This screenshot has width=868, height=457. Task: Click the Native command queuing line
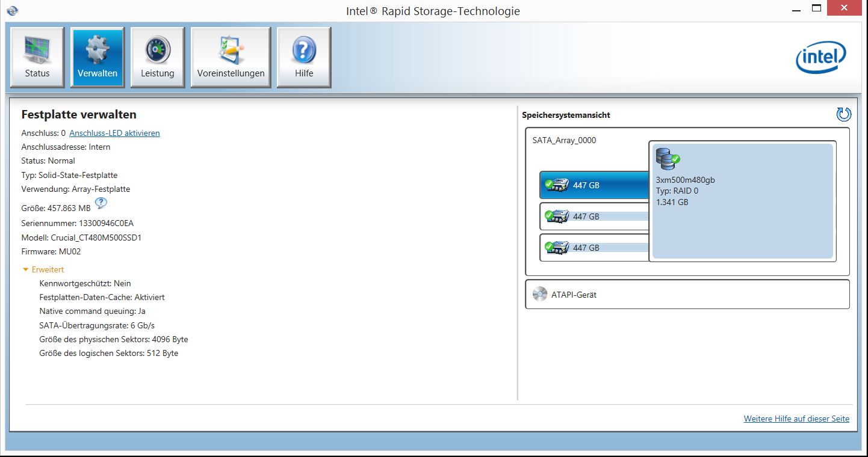(x=92, y=311)
